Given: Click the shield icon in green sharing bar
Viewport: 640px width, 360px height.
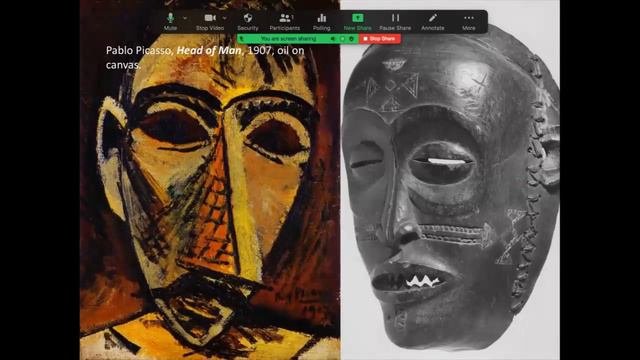Looking at the screenshot, I should click(351, 39).
